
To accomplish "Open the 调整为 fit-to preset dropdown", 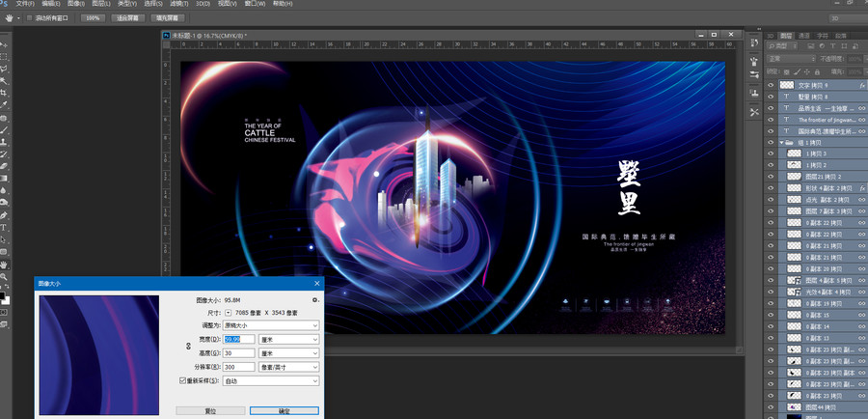I will [271, 325].
